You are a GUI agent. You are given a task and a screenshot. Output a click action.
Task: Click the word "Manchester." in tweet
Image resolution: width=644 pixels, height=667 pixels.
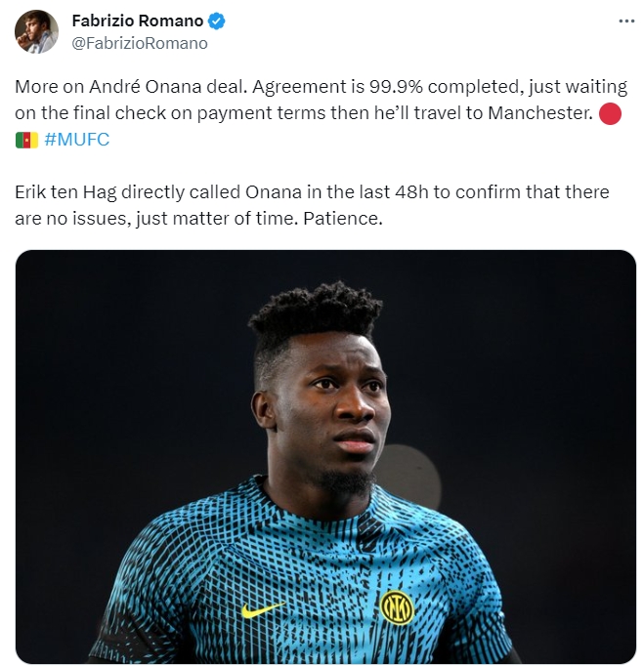540,113
